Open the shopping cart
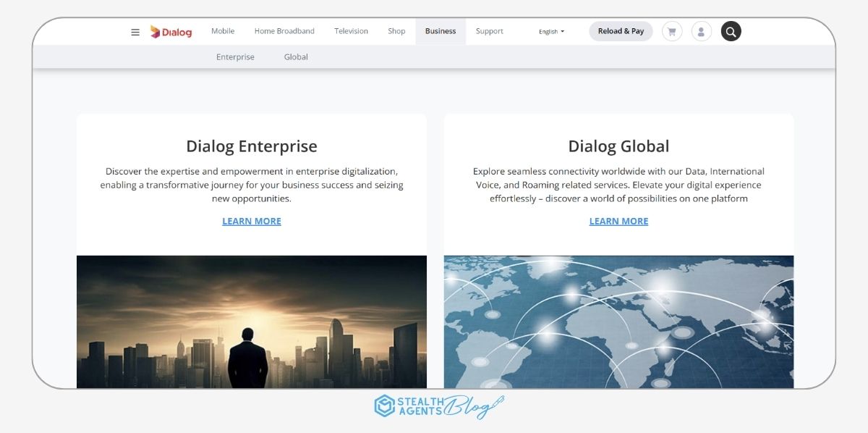Image resolution: width=868 pixels, height=433 pixels. coord(672,31)
